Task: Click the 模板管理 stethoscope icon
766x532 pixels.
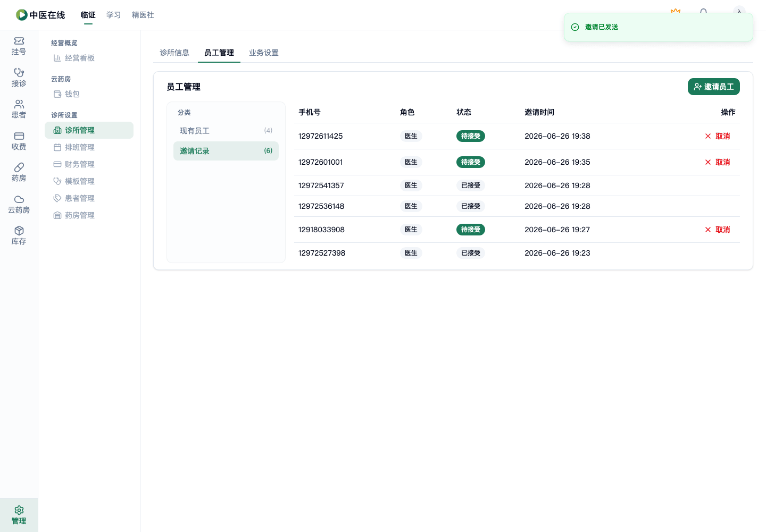Action: (x=57, y=181)
